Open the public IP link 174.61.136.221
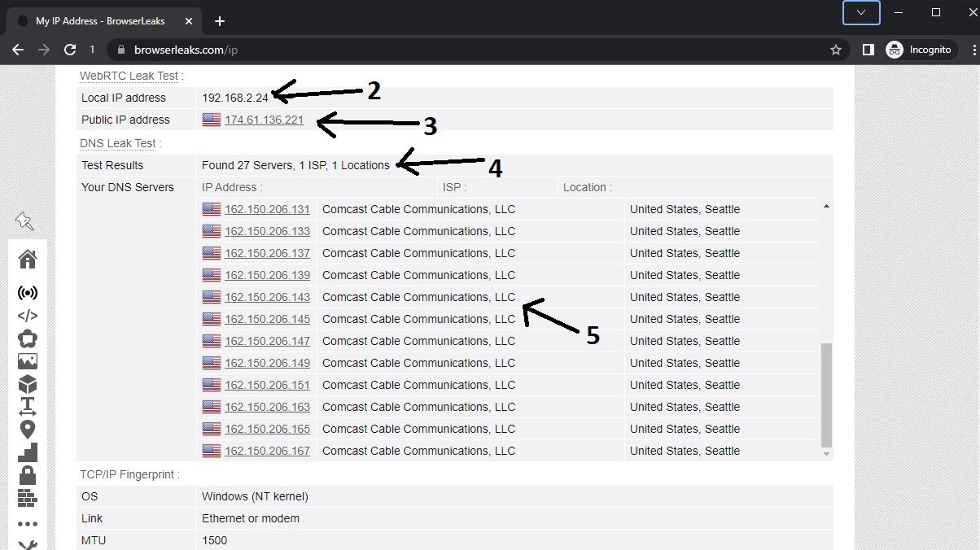Screen dimensions: 980x550 coord(264,120)
